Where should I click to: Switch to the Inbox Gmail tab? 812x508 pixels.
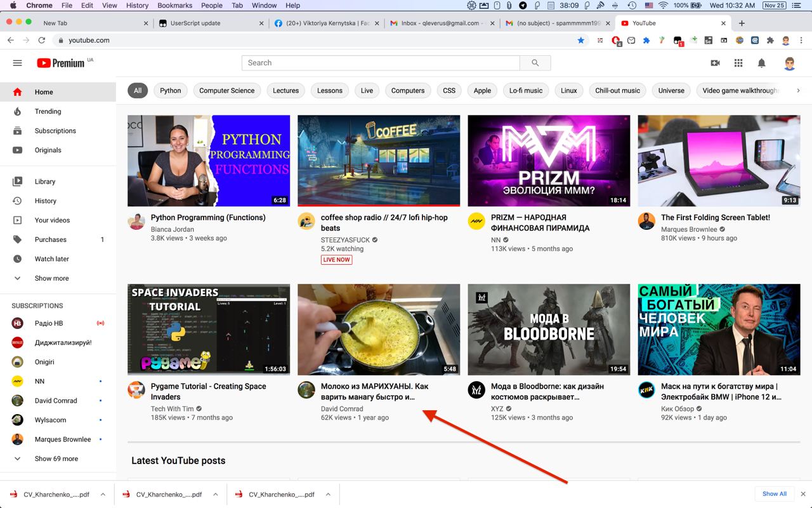point(441,23)
